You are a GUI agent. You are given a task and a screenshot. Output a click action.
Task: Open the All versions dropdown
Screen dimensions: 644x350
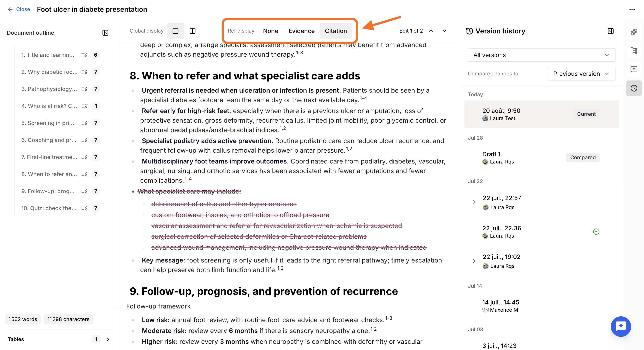[x=541, y=55]
